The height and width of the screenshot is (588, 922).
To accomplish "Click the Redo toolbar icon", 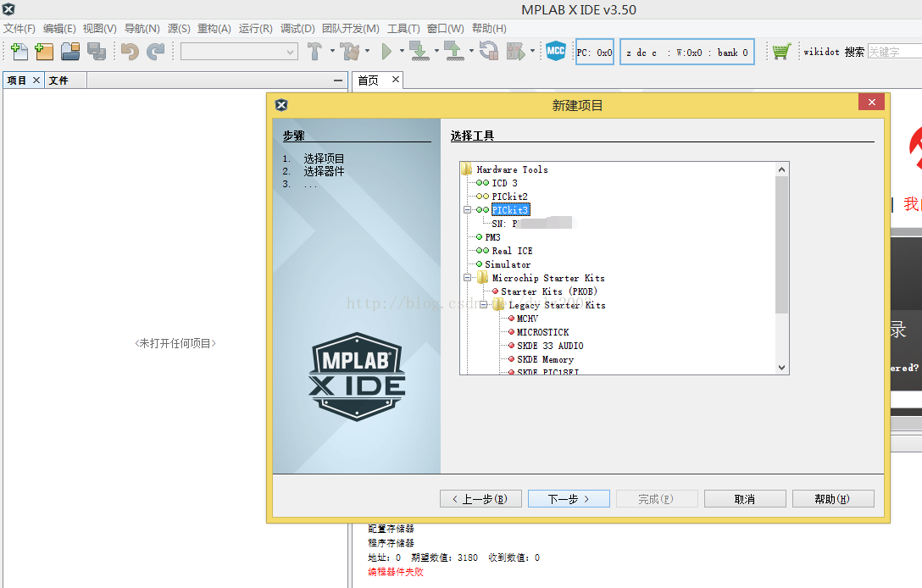I will click(x=155, y=52).
